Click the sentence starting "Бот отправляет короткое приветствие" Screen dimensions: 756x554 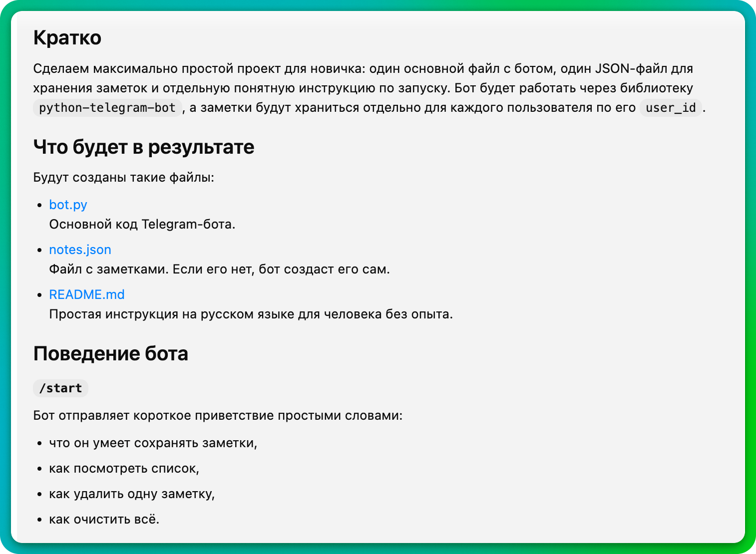218,415
